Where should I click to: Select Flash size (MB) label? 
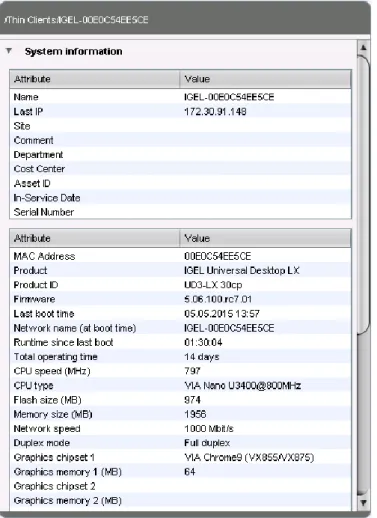48,400
